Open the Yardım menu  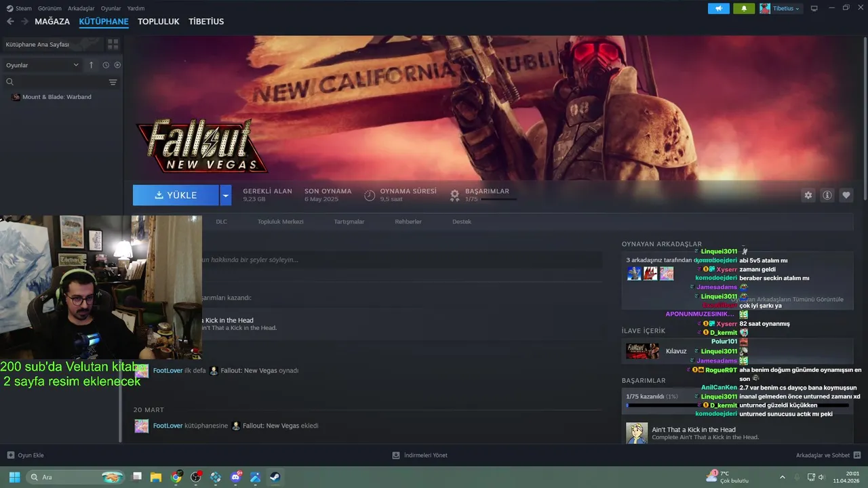136,8
